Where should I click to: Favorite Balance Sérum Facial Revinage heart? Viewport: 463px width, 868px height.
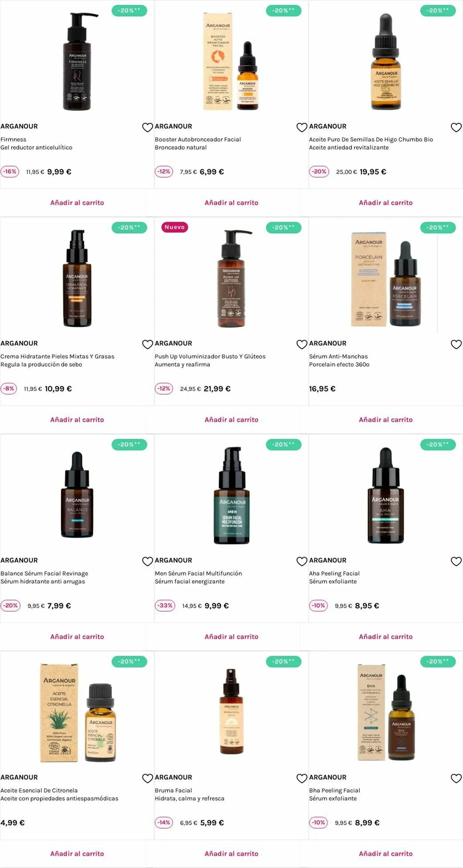tap(147, 561)
